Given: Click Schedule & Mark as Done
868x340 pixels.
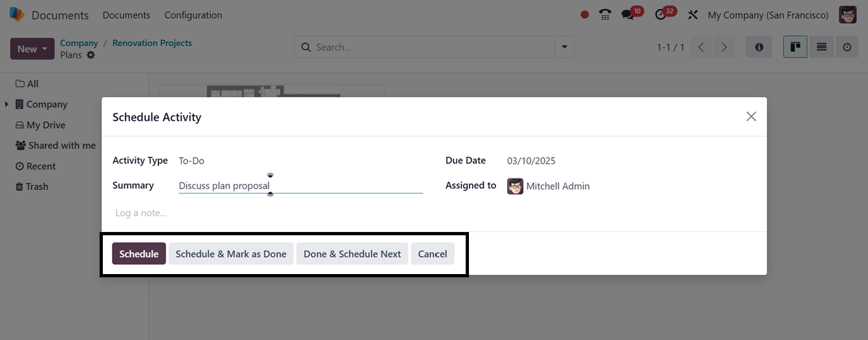Looking at the screenshot, I should coord(231,254).
